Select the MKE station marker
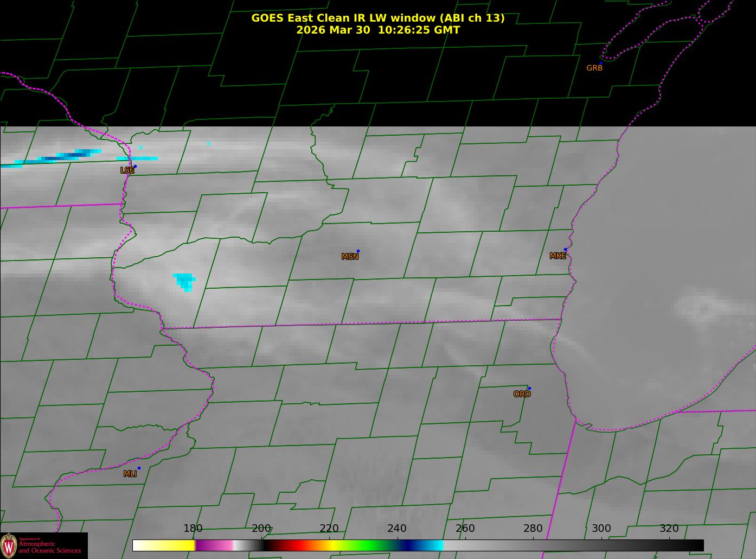Screen dimensions: 756x559 pos(565,250)
